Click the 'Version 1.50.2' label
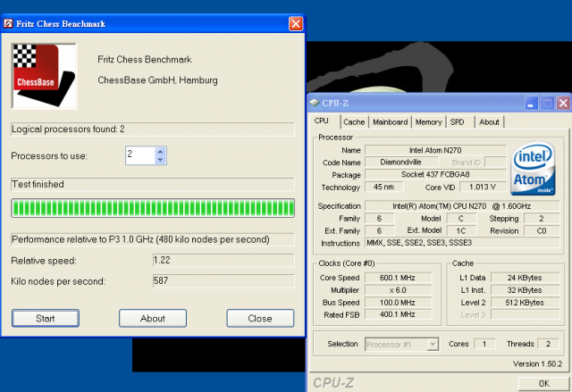 tap(537, 364)
